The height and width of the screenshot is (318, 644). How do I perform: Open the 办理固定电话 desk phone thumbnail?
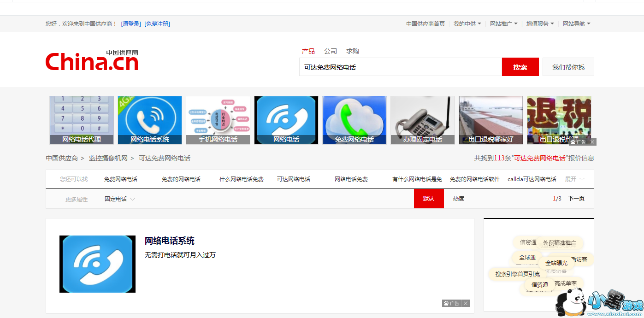pos(423,120)
